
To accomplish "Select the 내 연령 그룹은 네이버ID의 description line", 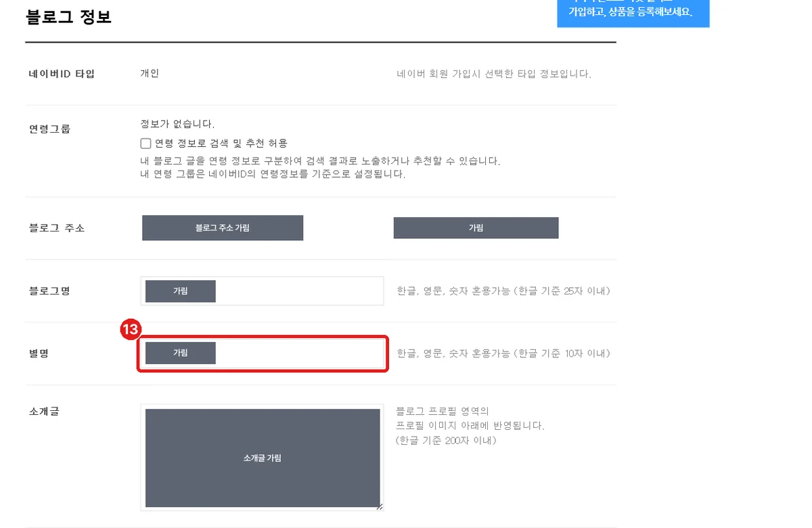I will click(x=273, y=174).
